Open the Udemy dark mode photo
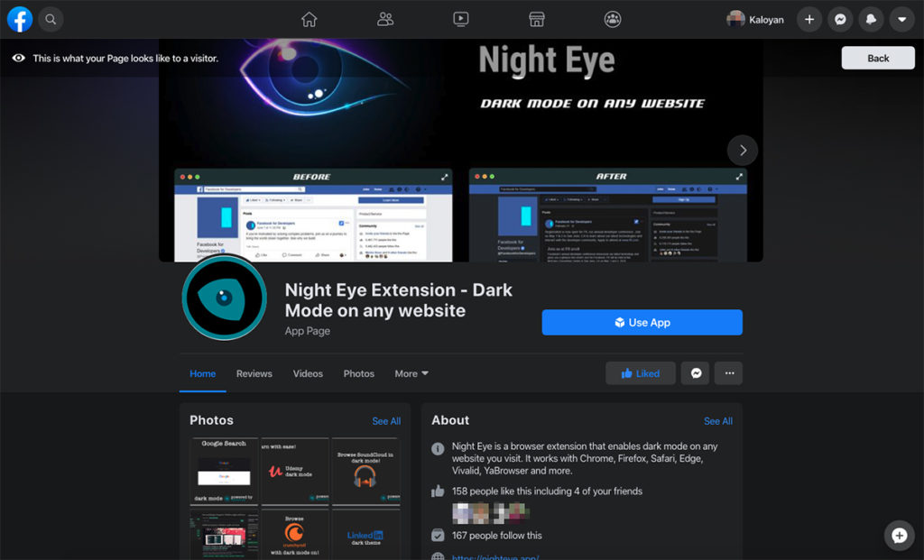 [295, 471]
